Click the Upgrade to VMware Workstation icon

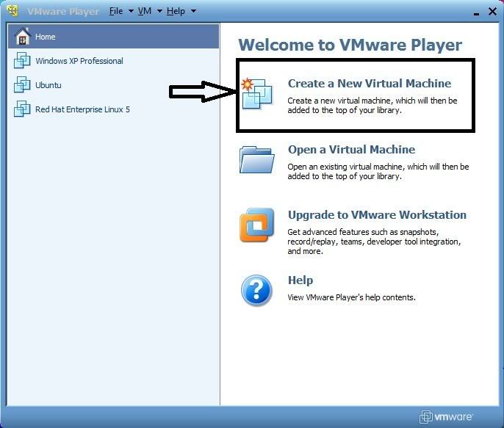256,226
